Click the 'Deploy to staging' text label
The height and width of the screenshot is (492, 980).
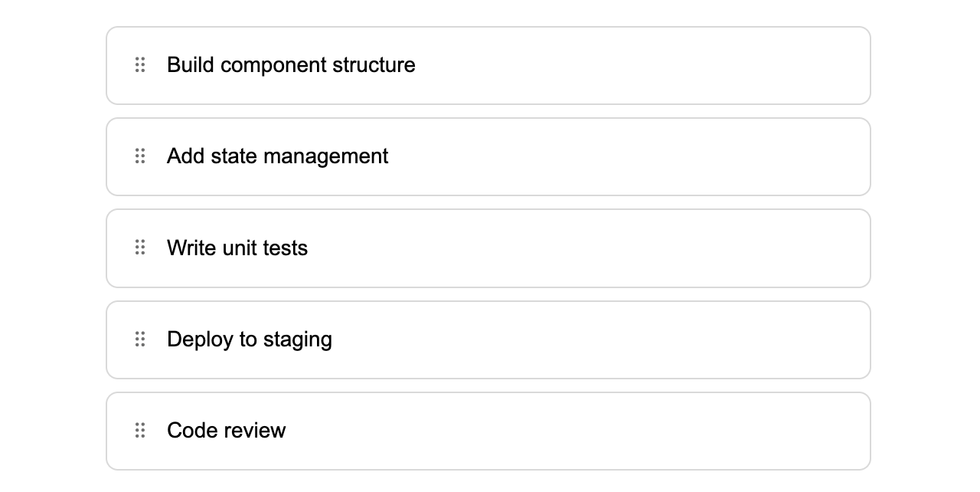point(249,339)
